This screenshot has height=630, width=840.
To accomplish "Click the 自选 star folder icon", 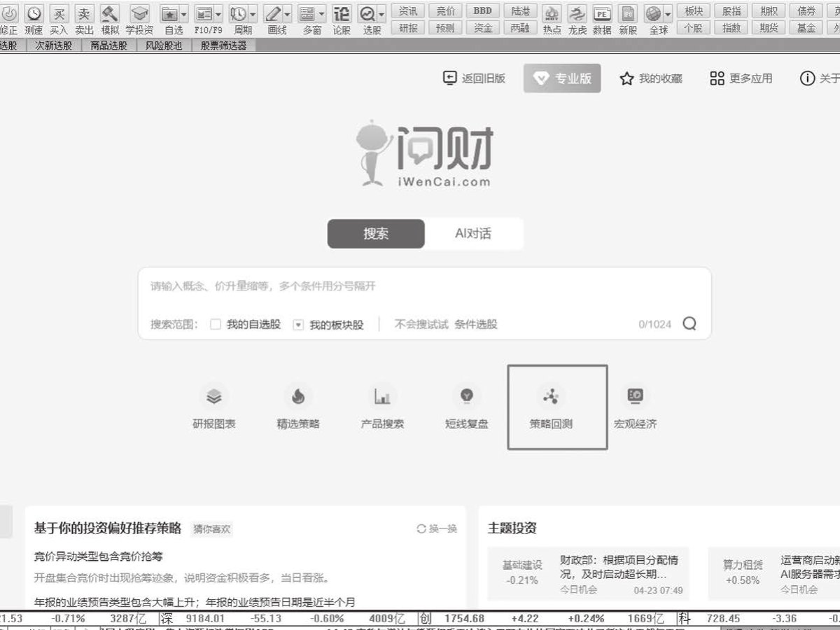I will click(x=169, y=13).
